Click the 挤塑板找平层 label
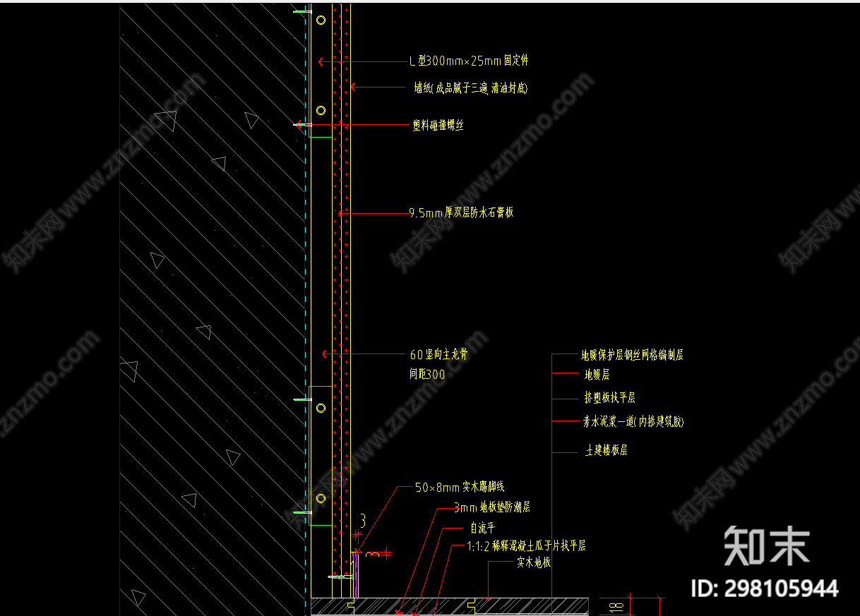 point(610,398)
